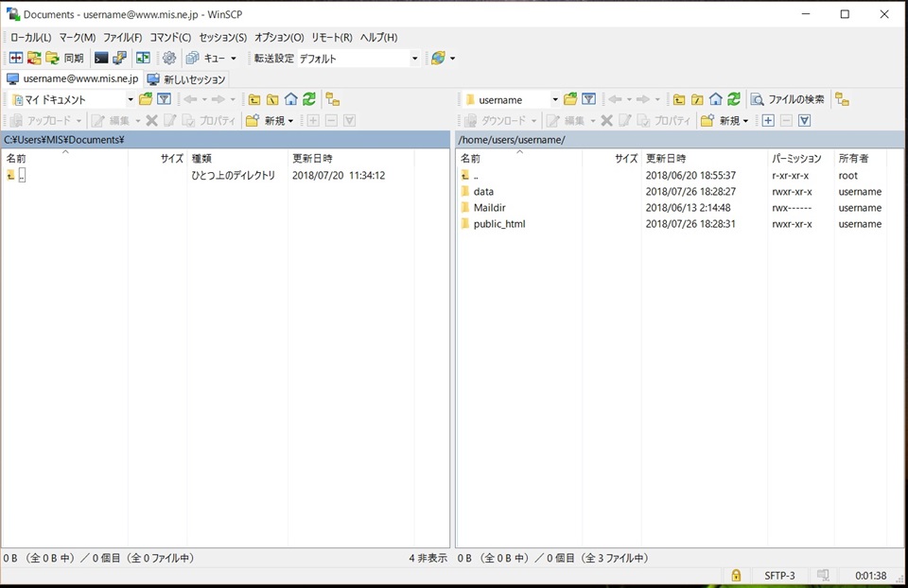Open preferences gear icon
908x588 pixels.
coord(169,58)
